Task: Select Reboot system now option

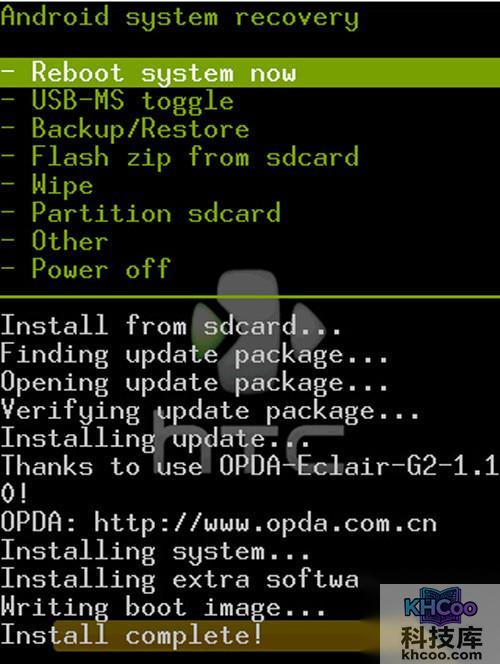Action: [250, 72]
